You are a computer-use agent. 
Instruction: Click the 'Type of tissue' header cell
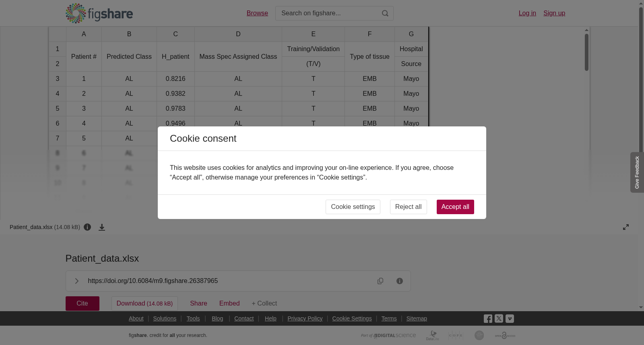coord(369,57)
